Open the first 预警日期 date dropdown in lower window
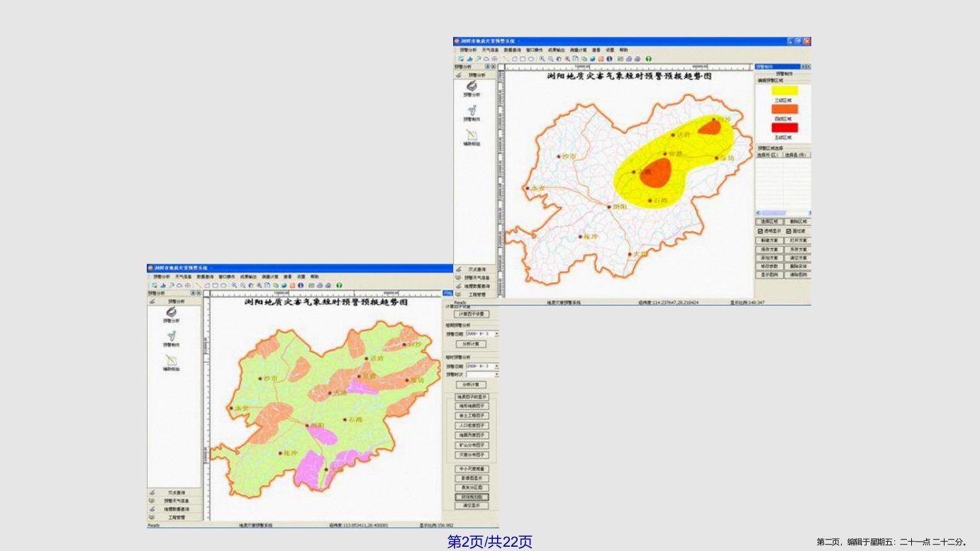The height and width of the screenshot is (551, 980). pos(496,333)
